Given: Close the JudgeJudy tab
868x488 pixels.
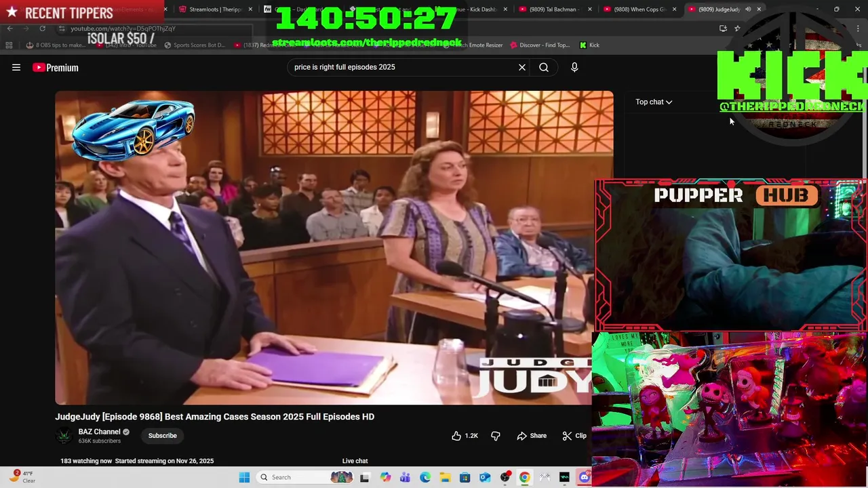Looking at the screenshot, I should (x=759, y=9).
